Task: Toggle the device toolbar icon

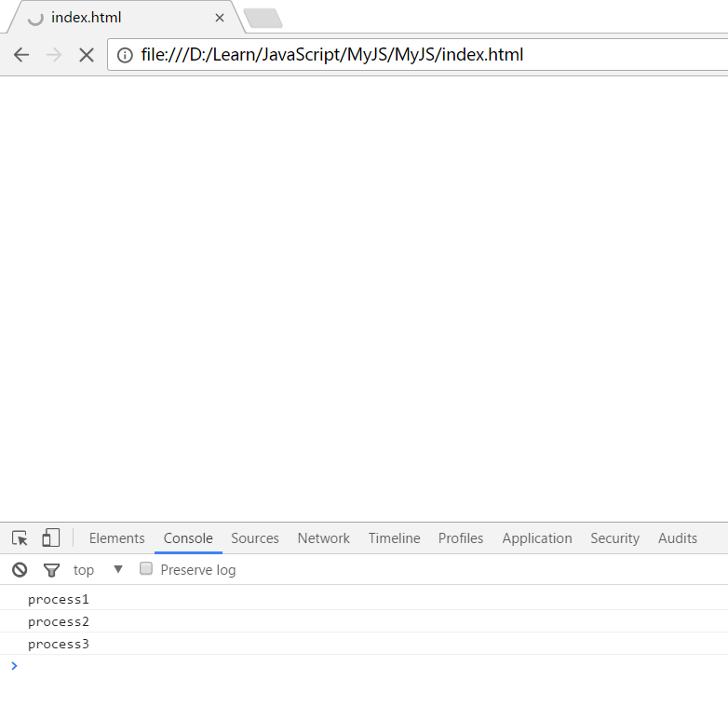Action: pyautogui.click(x=50, y=538)
